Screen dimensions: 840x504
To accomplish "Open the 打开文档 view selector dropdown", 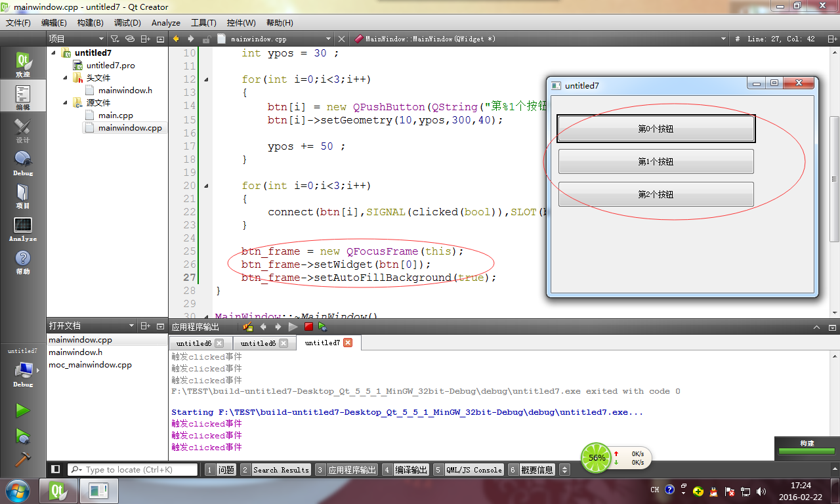I will pyautogui.click(x=92, y=326).
